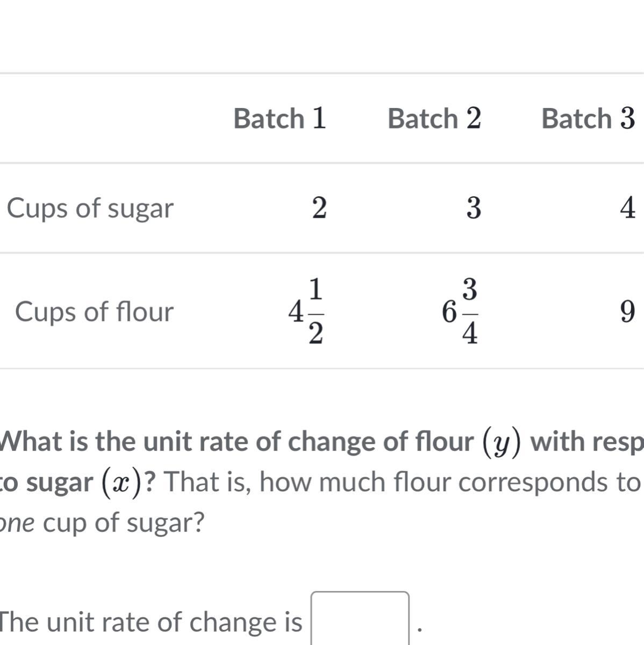644x645 pixels.
Task: Click the three-fourths fraction in Batch 2 flour
Action: tap(470, 312)
